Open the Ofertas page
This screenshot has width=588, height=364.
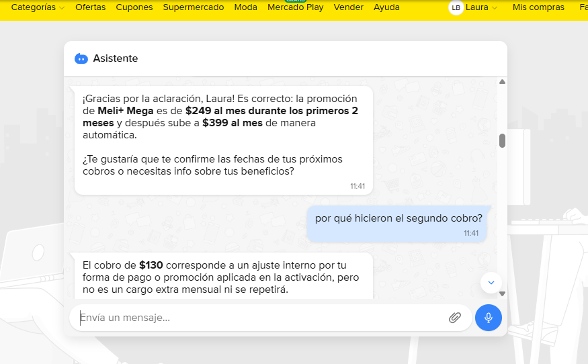pos(90,7)
